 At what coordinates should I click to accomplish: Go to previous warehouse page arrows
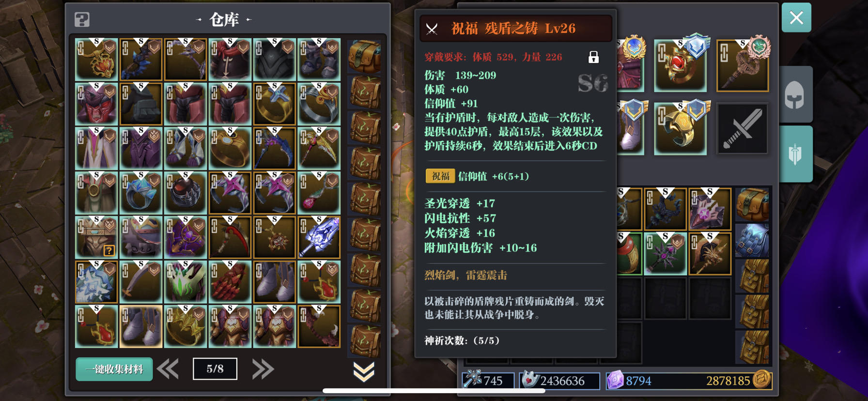point(168,370)
